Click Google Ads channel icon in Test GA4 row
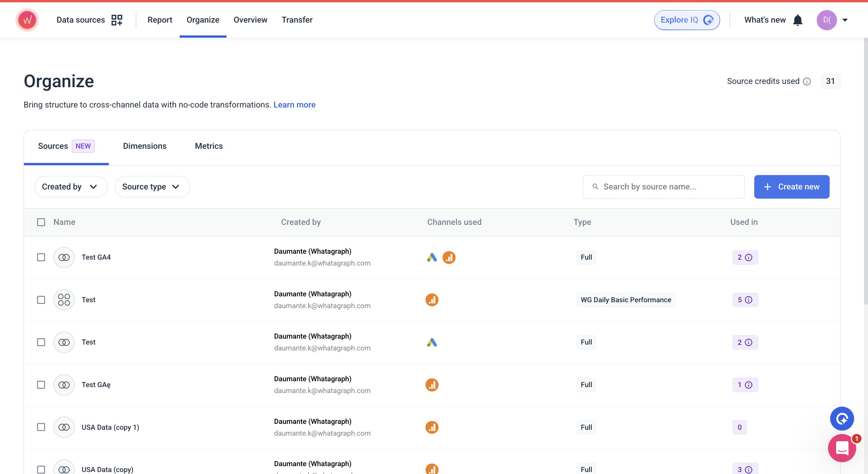 [432, 257]
